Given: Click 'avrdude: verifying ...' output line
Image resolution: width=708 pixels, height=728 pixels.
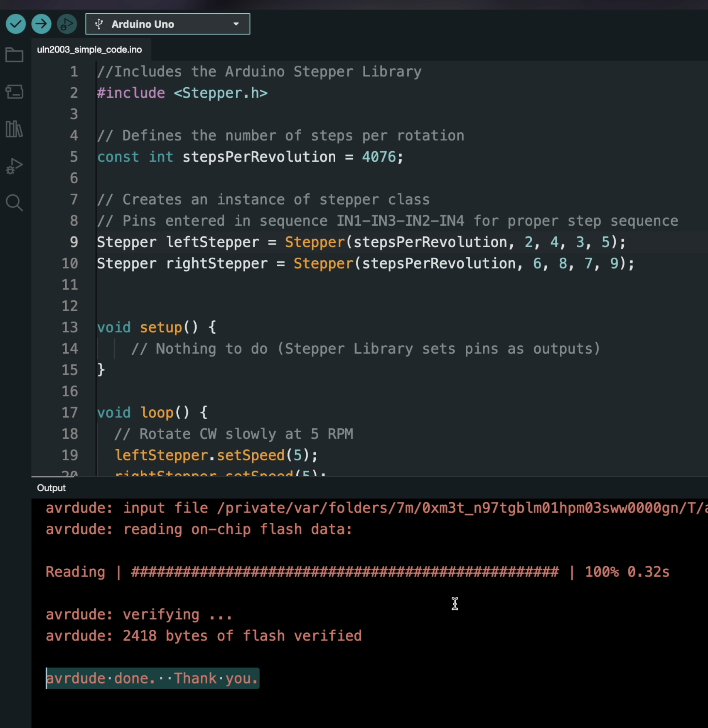Looking at the screenshot, I should pos(139,615).
